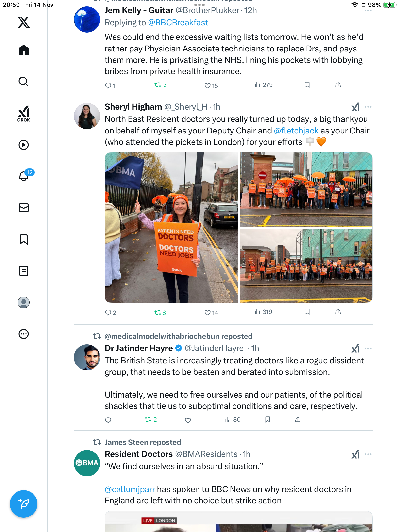Open the @callumjparr mention link
The image size is (399, 532).
point(130,489)
